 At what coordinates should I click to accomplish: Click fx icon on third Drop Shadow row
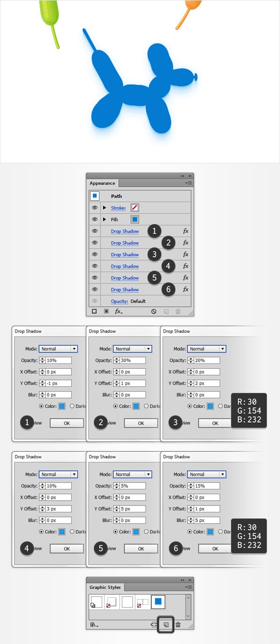click(186, 254)
